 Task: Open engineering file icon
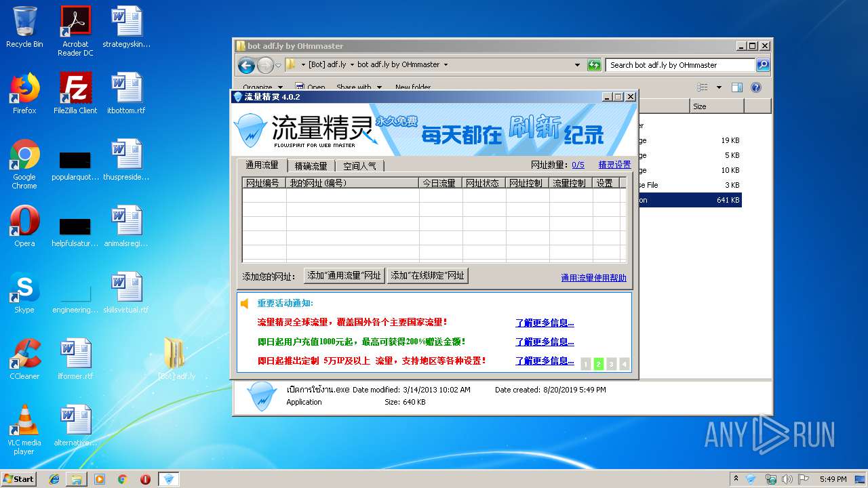(x=75, y=297)
